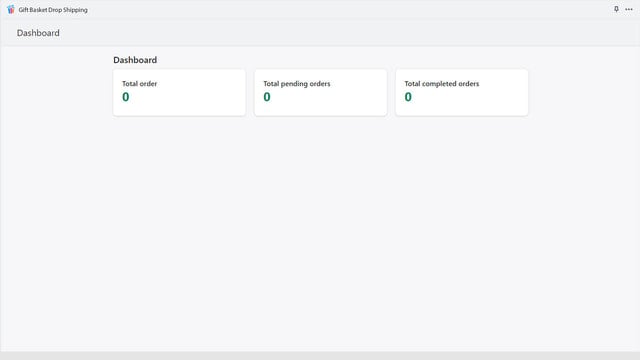640x360 pixels.
Task: Select the completed orders count value
Action: pos(408,97)
